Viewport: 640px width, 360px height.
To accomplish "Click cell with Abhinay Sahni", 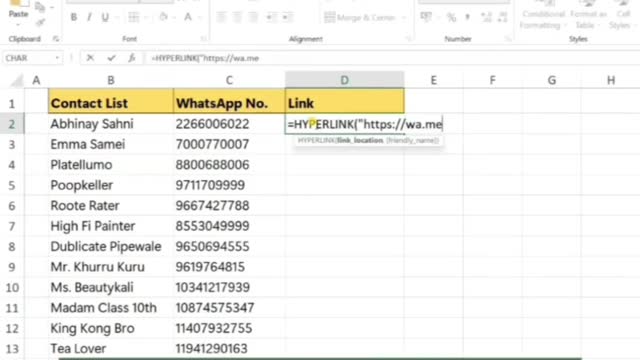I will [x=111, y=124].
